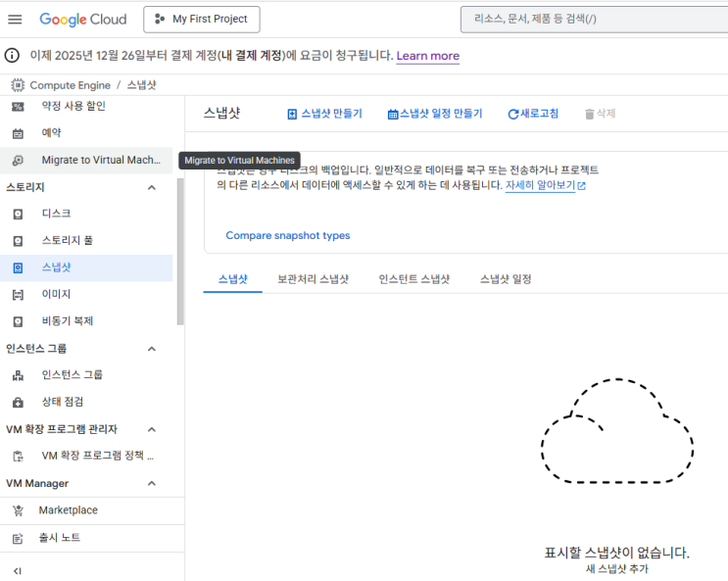728x581 pixels.
Task: Go to Compute Engine breadcrumb link
Action: click(x=71, y=85)
